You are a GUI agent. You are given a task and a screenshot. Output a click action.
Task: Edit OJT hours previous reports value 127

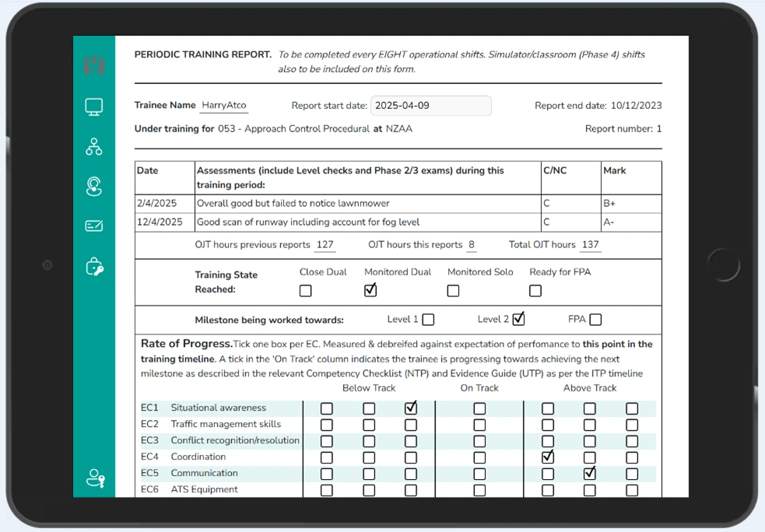pyautogui.click(x=325, y=245)
